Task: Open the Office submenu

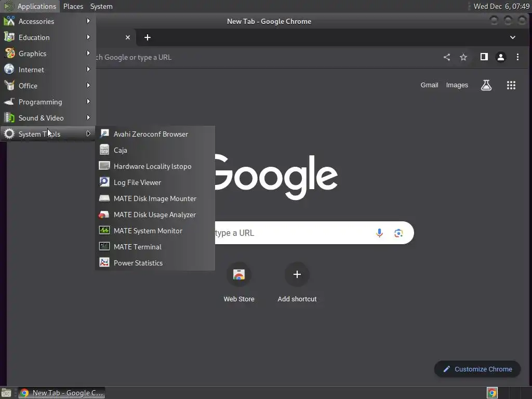Action: (48, 86)
